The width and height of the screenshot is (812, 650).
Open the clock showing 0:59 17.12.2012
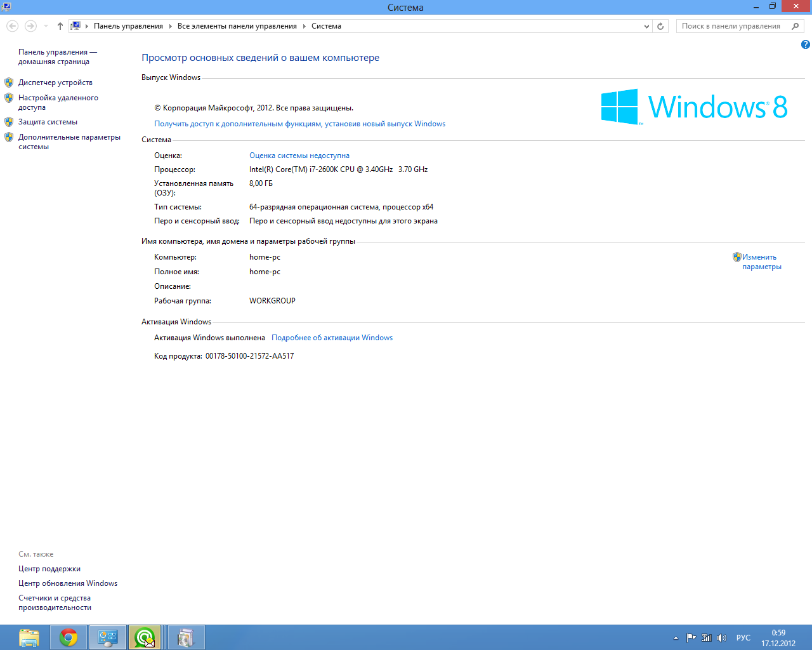click(x=778, y=638)
